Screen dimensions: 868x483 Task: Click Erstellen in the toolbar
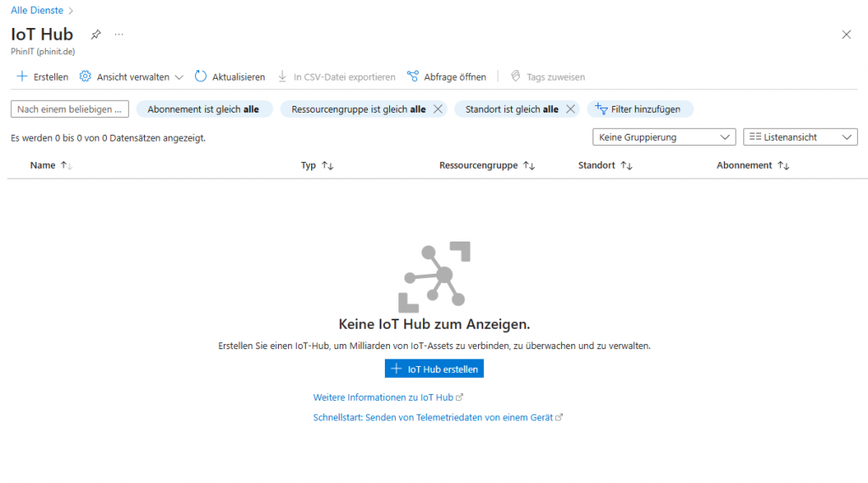(x=42, y=77)
